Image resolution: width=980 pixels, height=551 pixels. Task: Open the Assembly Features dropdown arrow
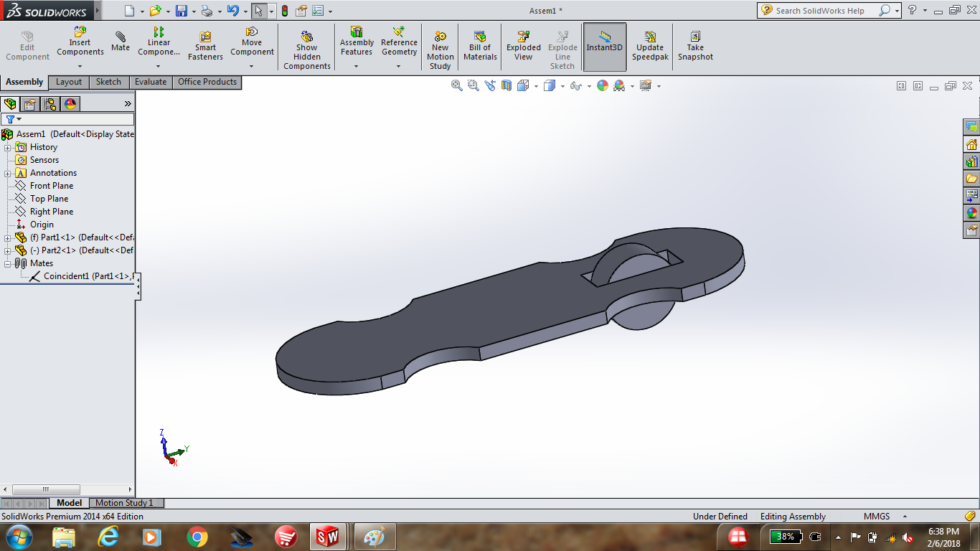(357, 67)
